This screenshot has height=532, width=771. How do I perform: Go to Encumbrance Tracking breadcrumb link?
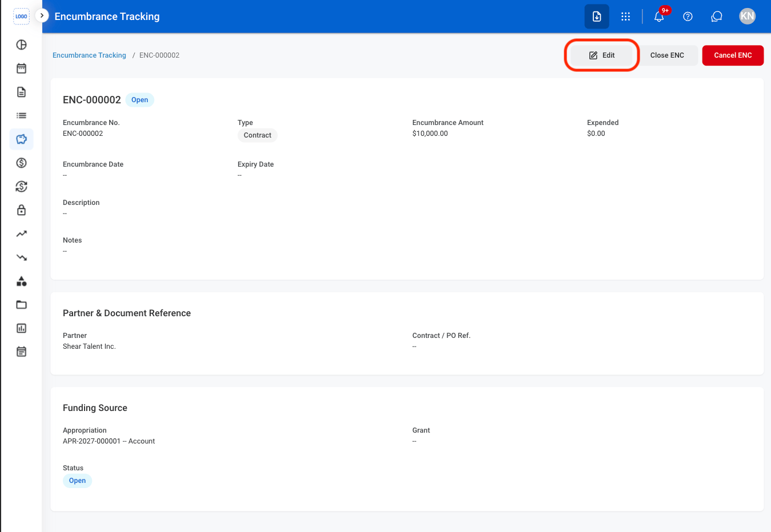pyautogui.click(x=89, y=55)
